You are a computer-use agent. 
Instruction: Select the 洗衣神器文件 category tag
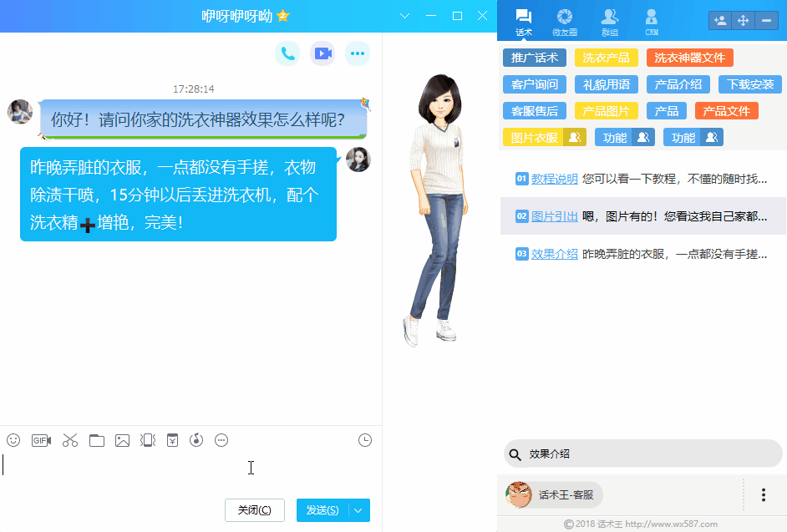tap(689, 58)
